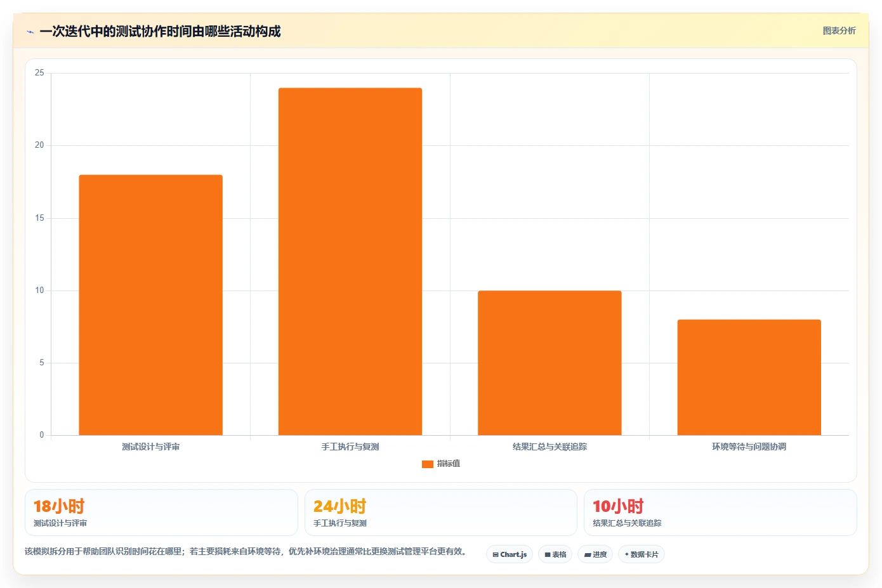Viewport: 882px width, 588px height.
Task: Click the y-axis value 10
Action: point(39,291)
